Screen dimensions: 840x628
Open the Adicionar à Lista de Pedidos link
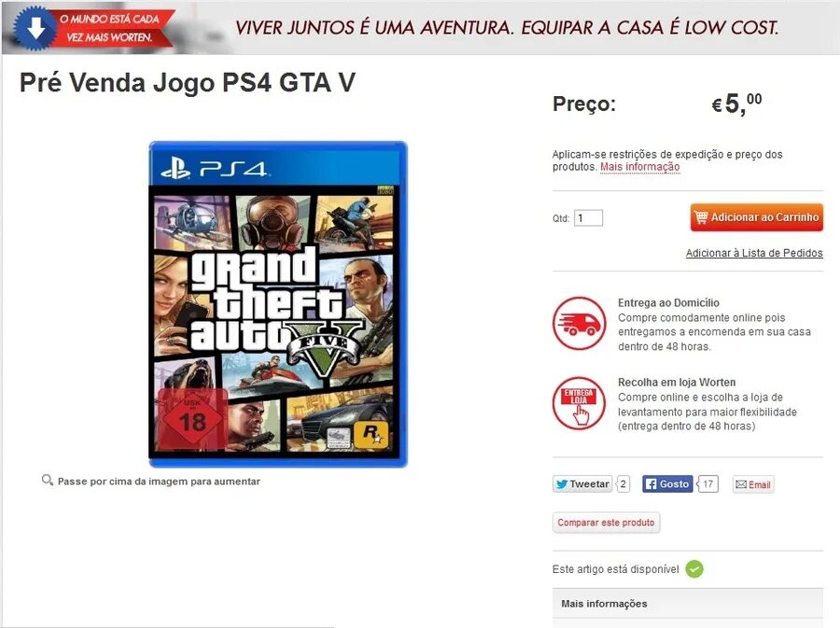[x=754, y=253]
